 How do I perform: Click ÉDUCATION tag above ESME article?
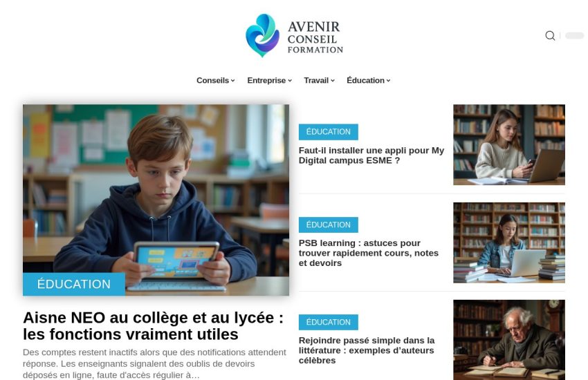tap(328, 132)
